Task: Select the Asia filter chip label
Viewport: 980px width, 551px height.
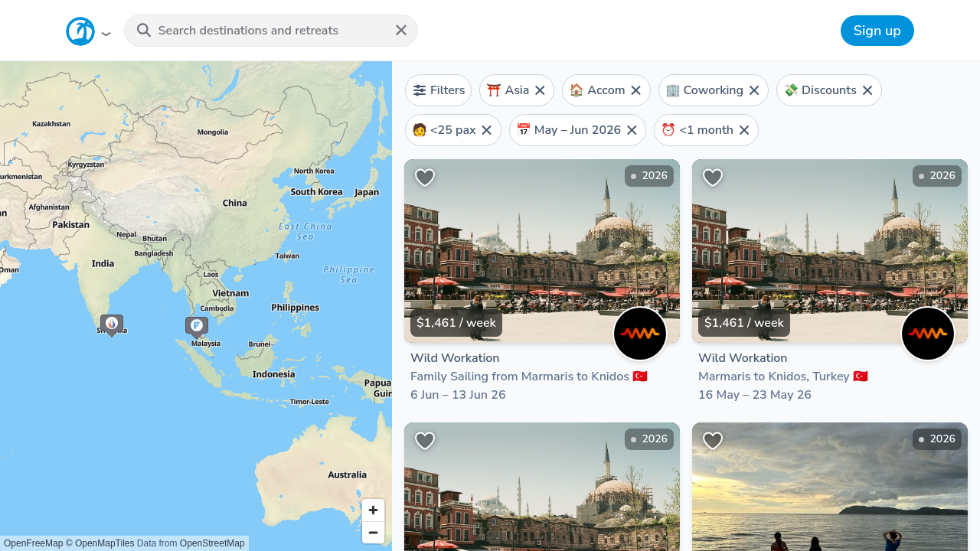Action: point(517,90)
